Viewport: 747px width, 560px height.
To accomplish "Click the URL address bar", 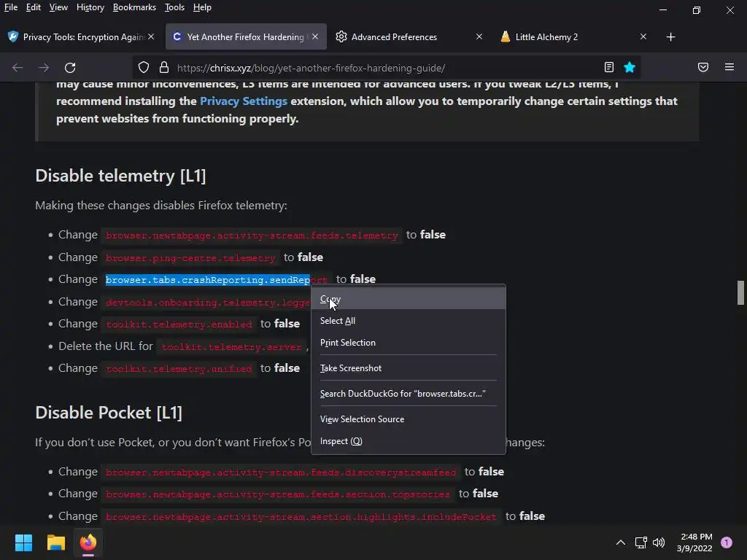I will coord(386,68).
